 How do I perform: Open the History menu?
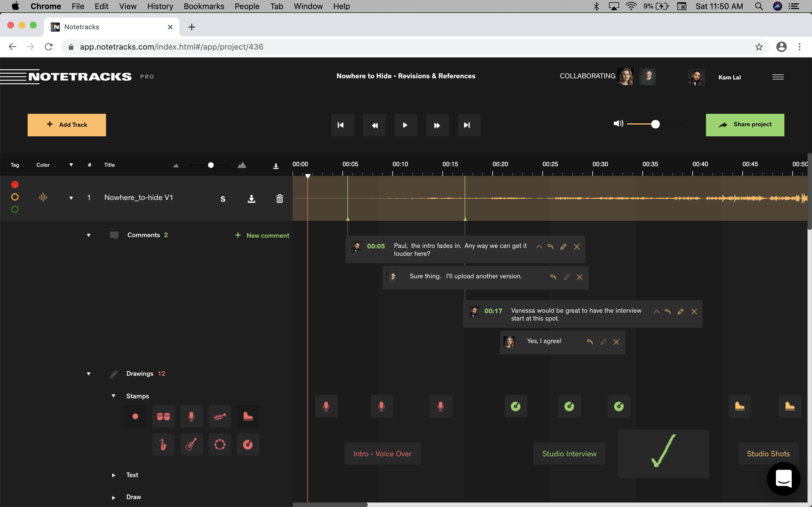tap(160, 6)
